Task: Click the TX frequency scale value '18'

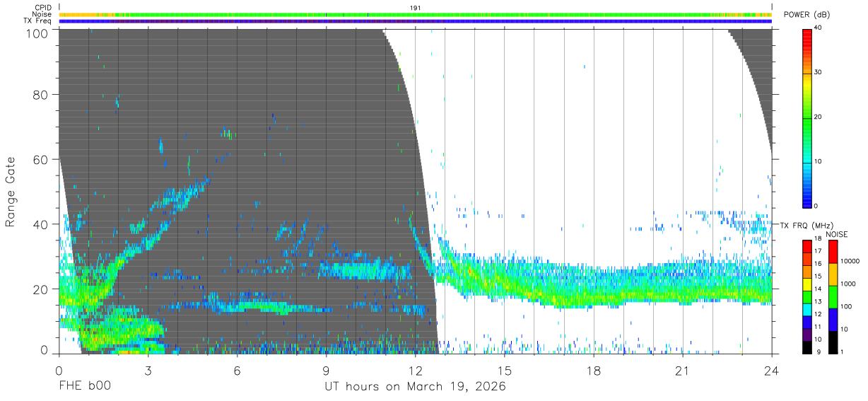Action: [819, 240]
